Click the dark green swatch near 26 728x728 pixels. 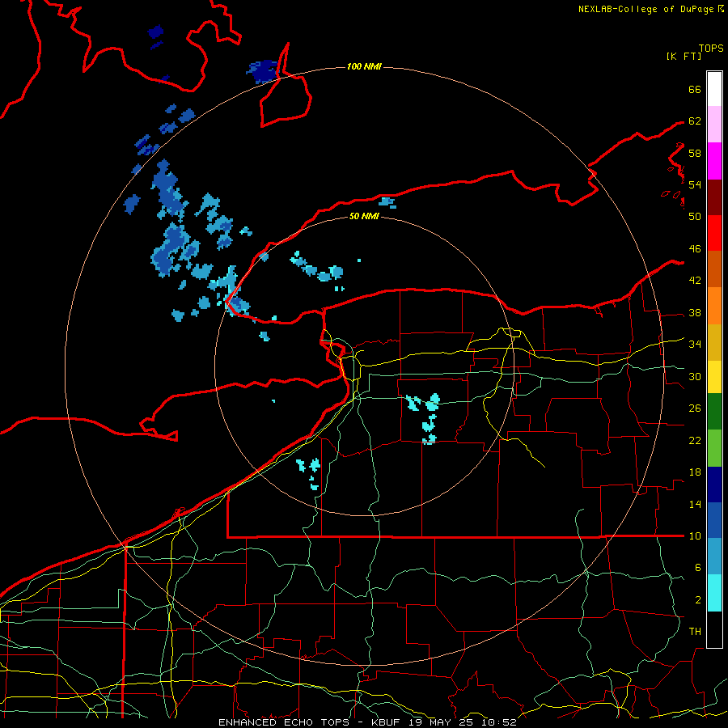tap(714, 412)
